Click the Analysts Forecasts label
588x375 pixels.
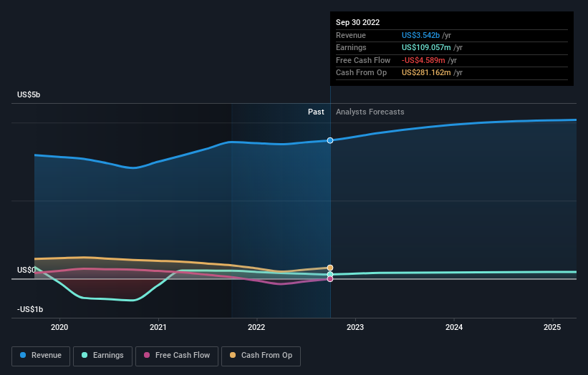[370, 112]
